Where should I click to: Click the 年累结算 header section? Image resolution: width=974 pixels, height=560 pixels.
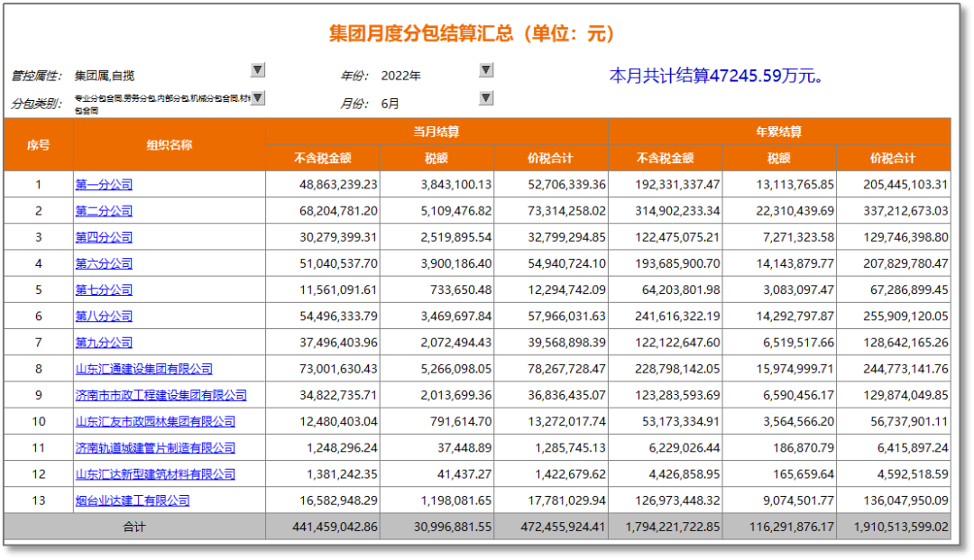(x=781, y=131)
